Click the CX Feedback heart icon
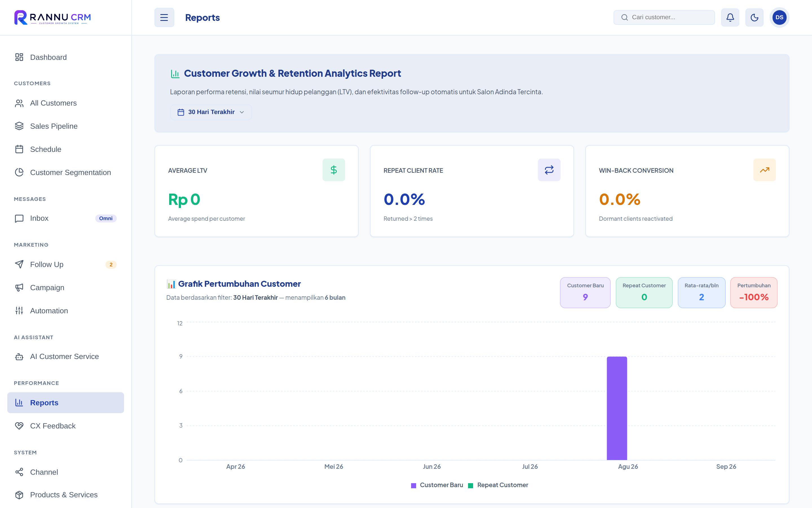Viewport: 812px width, 508px height. pyautogui.click(x=19, y=426)
